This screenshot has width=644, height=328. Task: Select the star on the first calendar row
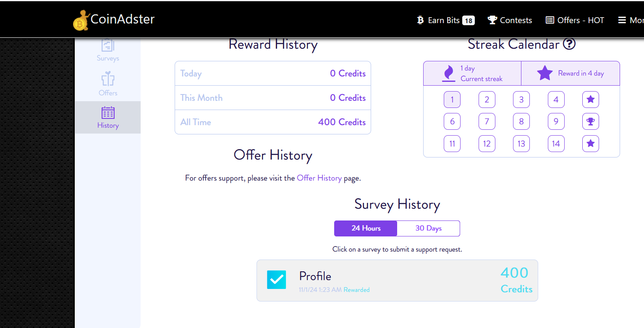(591, 100)
